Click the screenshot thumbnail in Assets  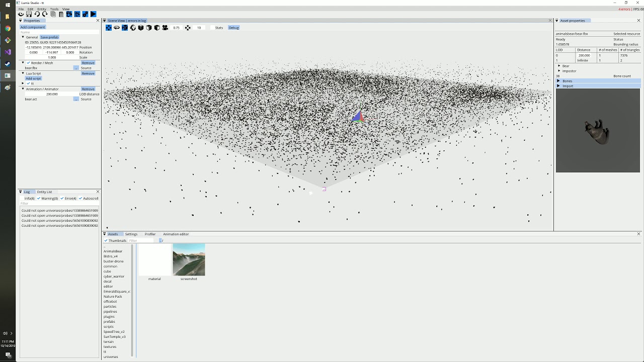[x=189, y=259]
